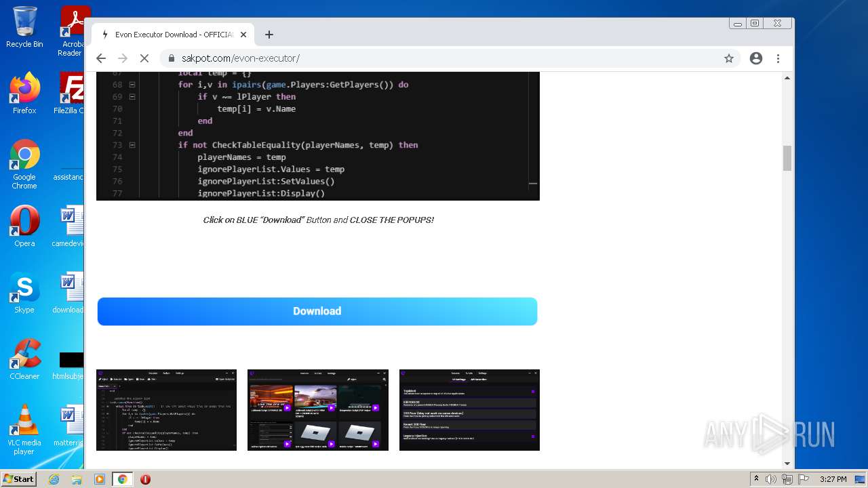Switch to Chrome taskbar button
868x488 pixels.
(123, 479)
